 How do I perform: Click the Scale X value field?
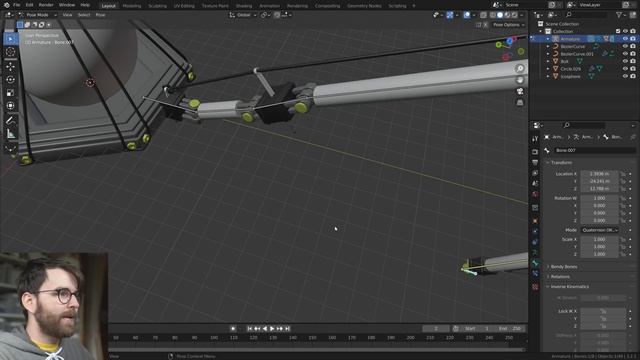tap(600, 239)
